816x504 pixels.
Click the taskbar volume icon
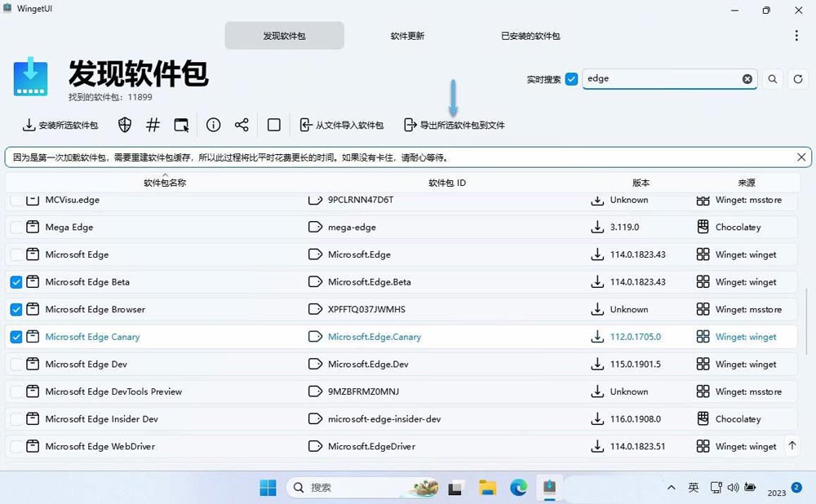coord(733,488)
